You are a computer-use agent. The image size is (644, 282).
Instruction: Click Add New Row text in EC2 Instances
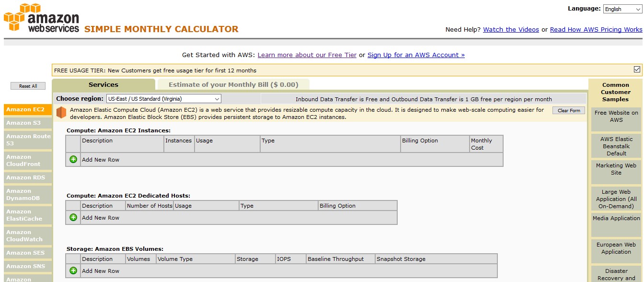pyautogui.click(x=101, y=160)
